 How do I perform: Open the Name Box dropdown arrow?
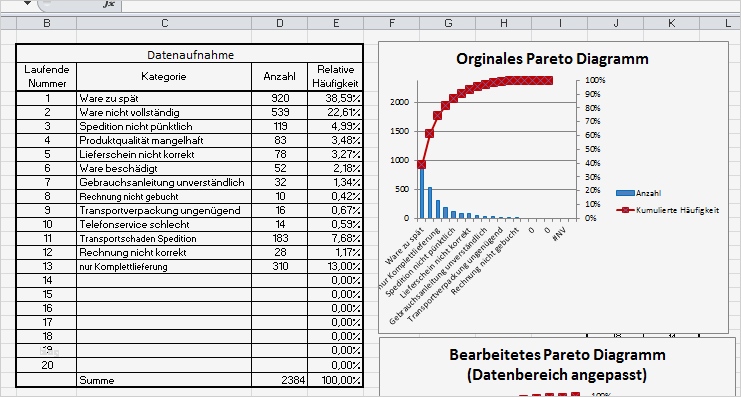pos(27,4)
